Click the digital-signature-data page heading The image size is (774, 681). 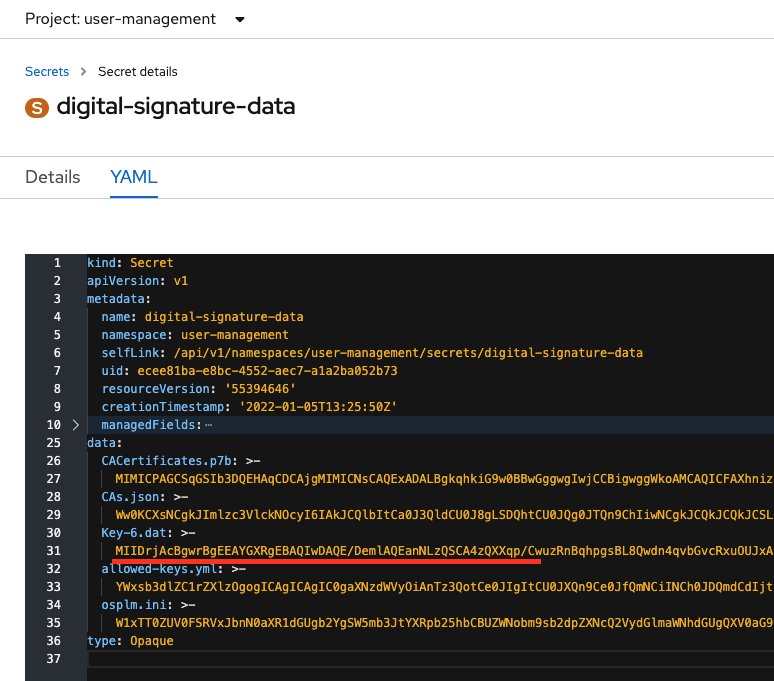tap(176, 106)
